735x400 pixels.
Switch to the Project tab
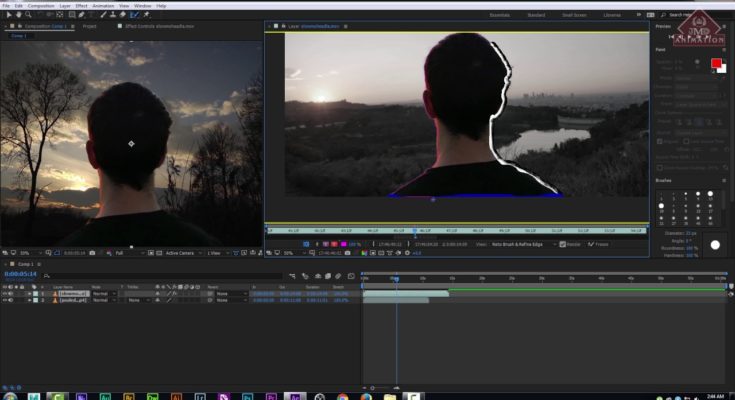pyautogui.click(x=90, y=26)
